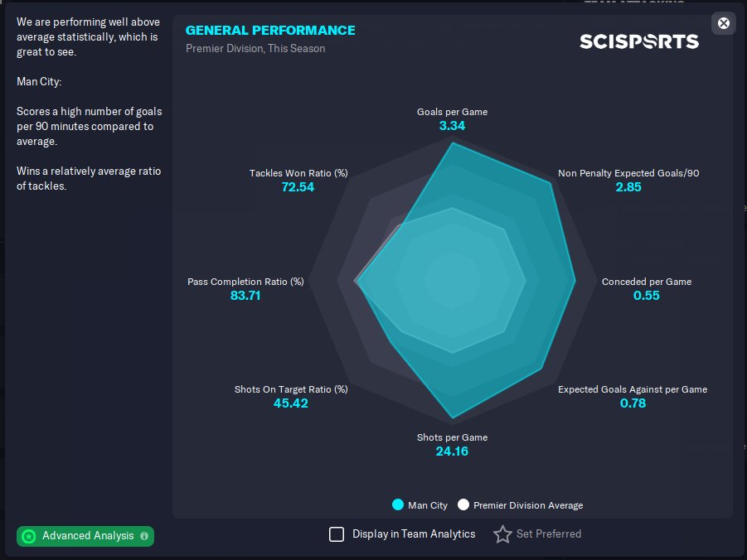Click Shots On Target Ratio (%) label
The height and width of the screenshot is (560, 747).
click(x=291, y=389)
